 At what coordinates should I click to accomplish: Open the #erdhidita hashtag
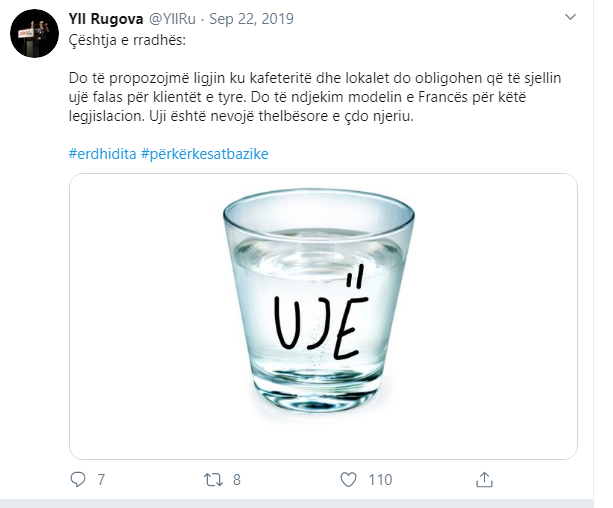102,154
